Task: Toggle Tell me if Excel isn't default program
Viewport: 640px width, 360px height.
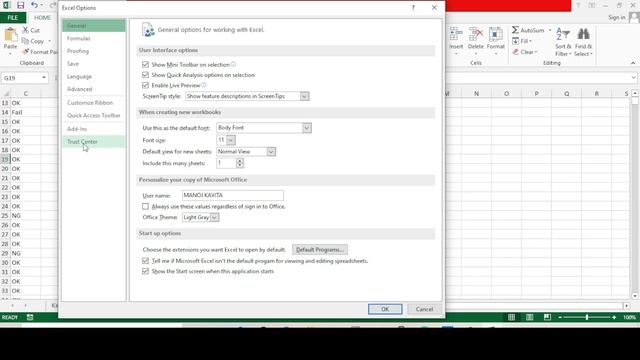Action: pyautogui.click(x=145, y=260)
